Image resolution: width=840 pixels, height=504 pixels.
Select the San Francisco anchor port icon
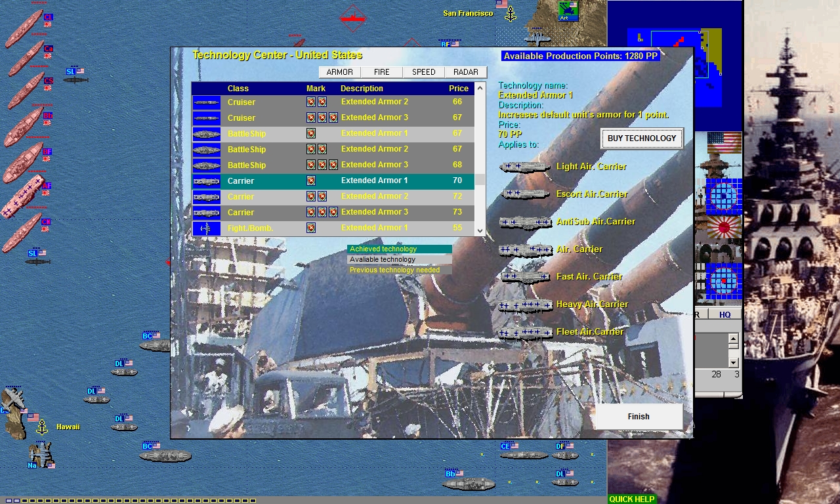click(x=510, y=14)
